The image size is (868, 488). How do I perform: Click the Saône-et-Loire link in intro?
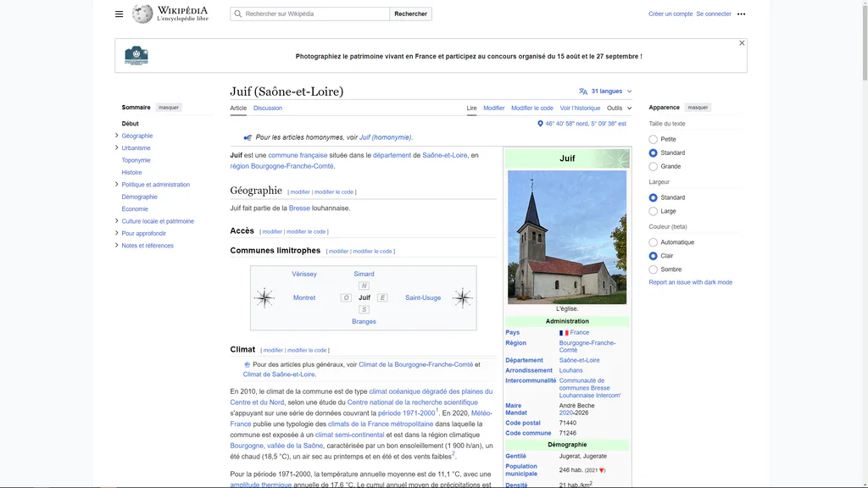coord(444,156)
